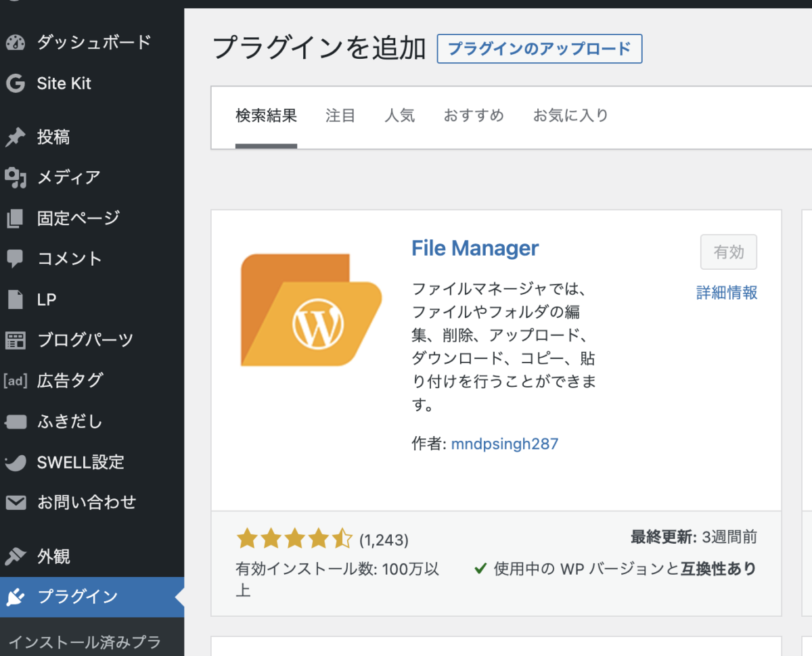The height and width of the screenshot is (656, 812).
Task: Open the インストール済みプラ submenu item
Action: (x=85, y=641)
